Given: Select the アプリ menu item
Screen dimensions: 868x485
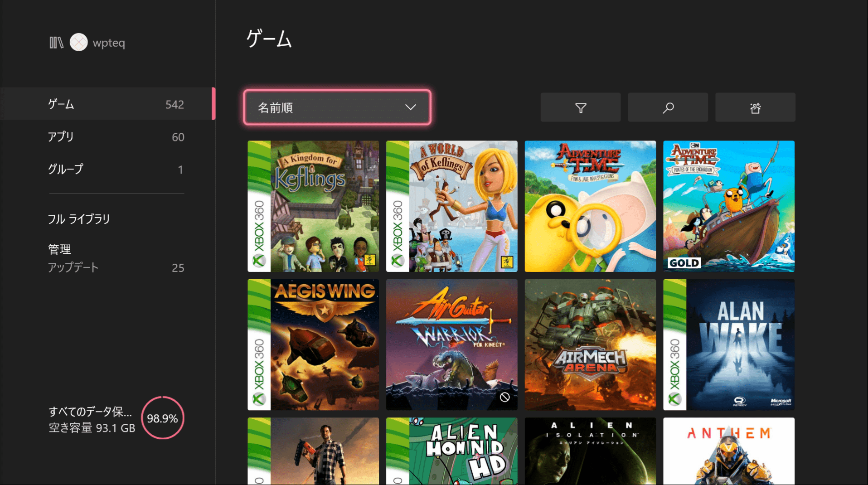Looking at the screenshot, I should pos(107,136).
